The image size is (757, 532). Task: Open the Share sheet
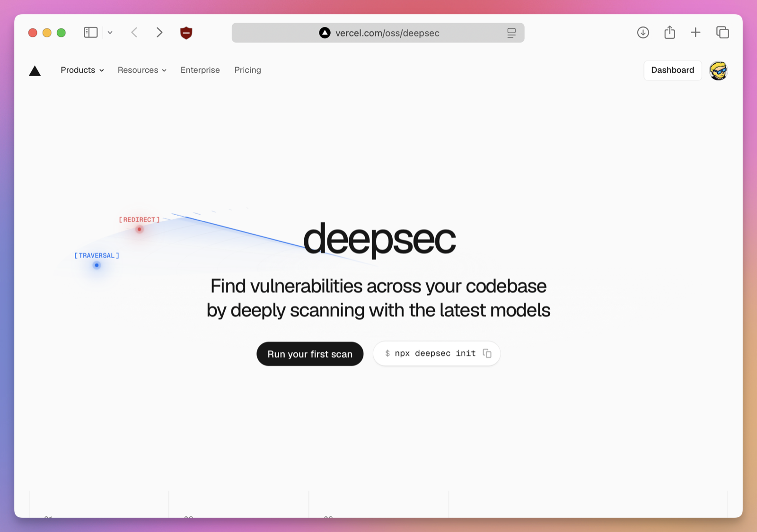(x=669, y=32)
